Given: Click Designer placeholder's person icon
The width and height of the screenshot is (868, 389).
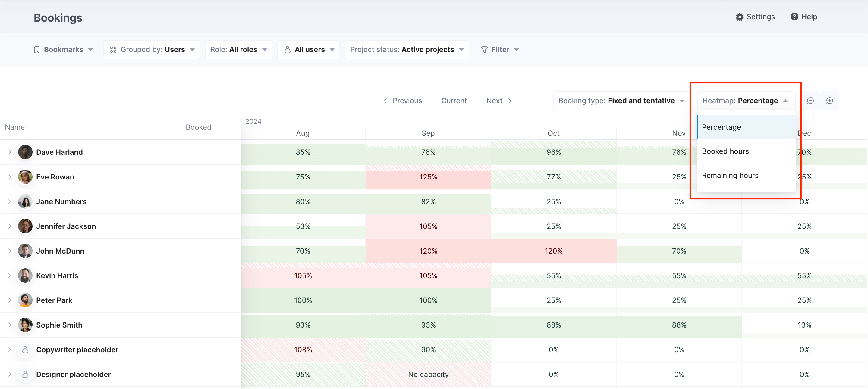Looking at the screenshot, I should tap(25, 374).
